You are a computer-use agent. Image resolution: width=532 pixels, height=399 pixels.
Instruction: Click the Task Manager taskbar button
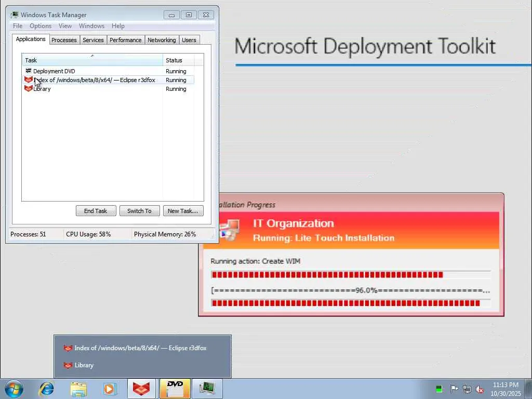[x=207, y=389]
